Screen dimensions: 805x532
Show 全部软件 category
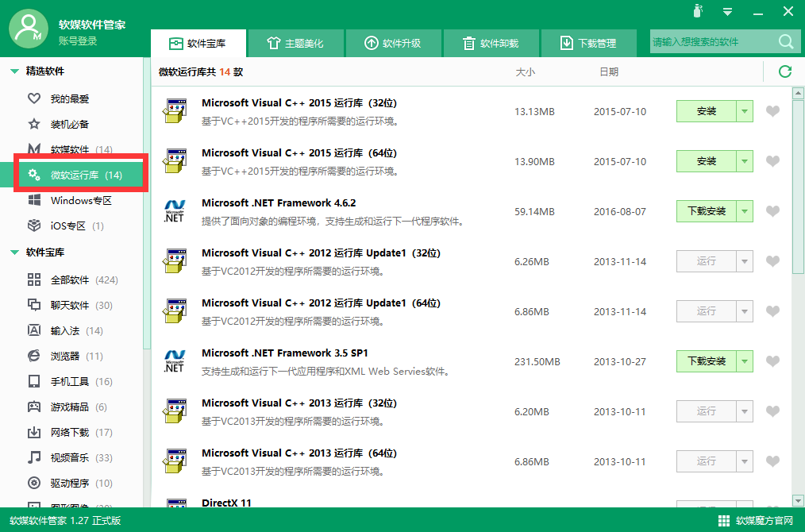[72, 279]
